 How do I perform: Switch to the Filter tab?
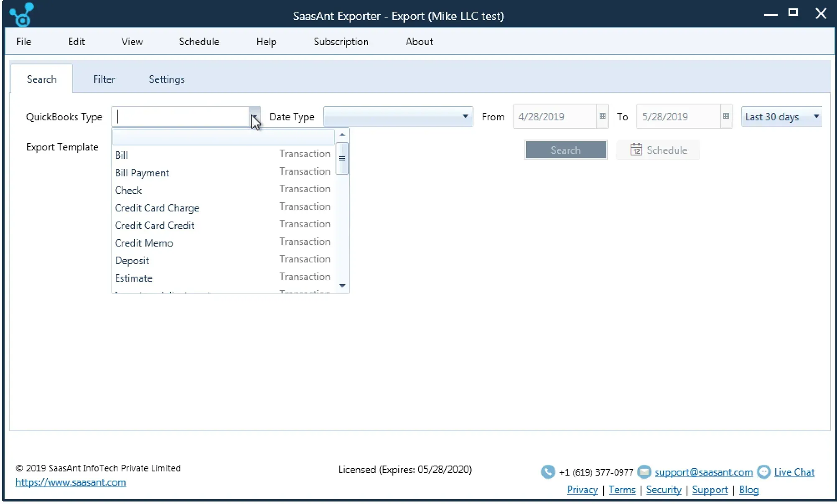click(x=104, y=79)
